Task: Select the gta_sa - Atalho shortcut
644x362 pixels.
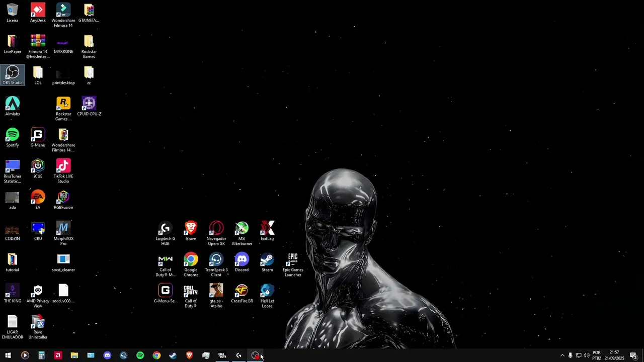Action: click(216, 296)
